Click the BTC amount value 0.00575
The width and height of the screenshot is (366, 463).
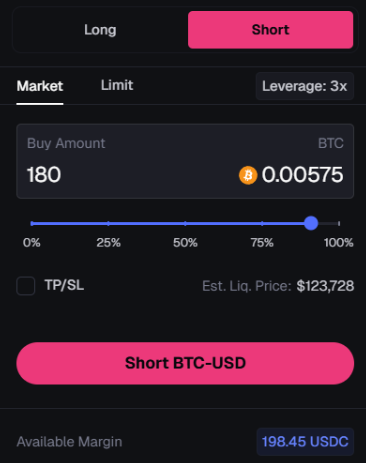pos(302,175)
